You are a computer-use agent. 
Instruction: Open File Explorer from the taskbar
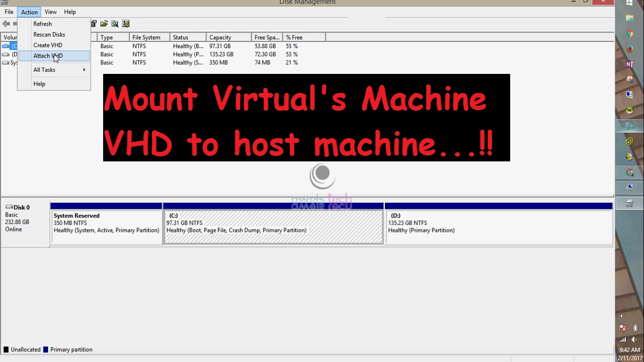tap(629, 19)
